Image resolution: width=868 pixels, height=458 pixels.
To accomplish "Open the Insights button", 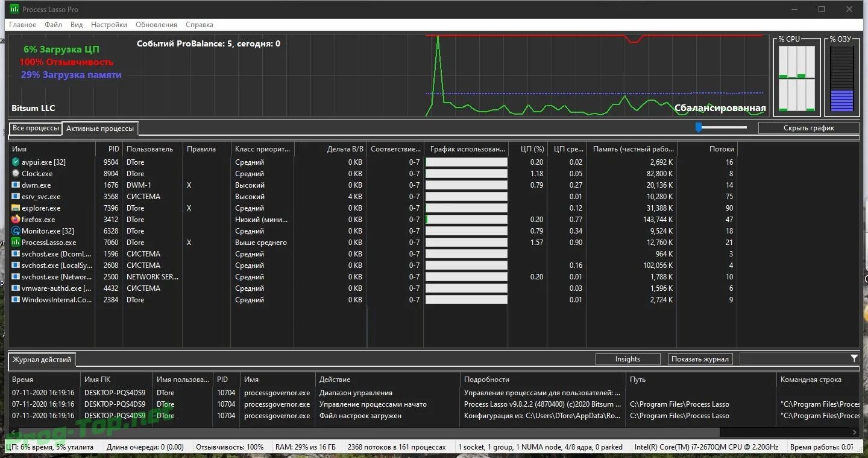I will [627, 359].
